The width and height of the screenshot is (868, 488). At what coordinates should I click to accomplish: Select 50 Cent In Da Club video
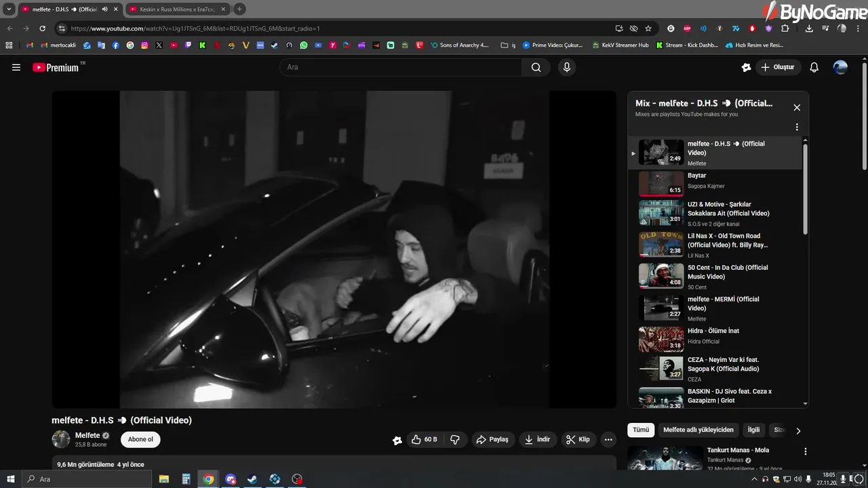pos(715,276)
